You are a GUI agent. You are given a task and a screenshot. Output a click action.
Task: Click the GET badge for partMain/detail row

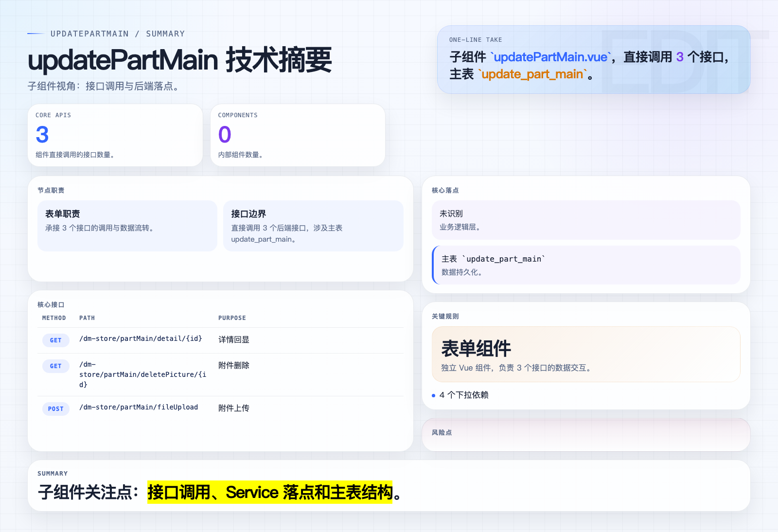point(56,340)
